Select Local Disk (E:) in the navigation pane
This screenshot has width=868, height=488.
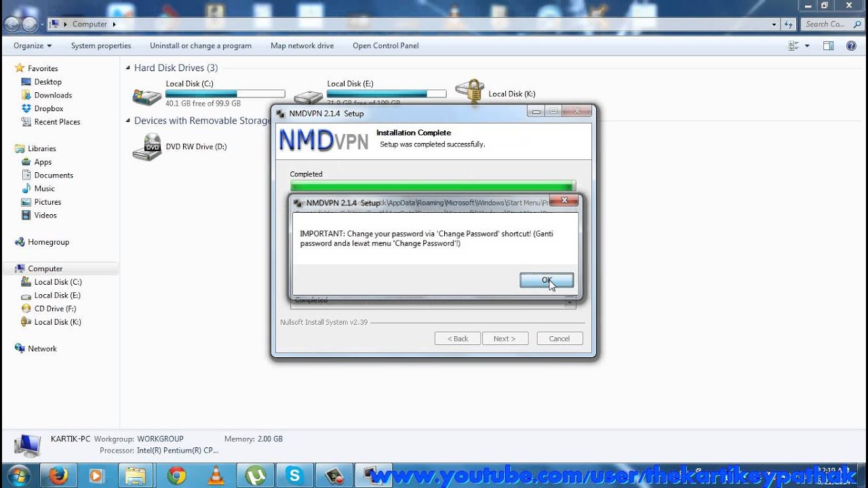click(x=58, y=296)
